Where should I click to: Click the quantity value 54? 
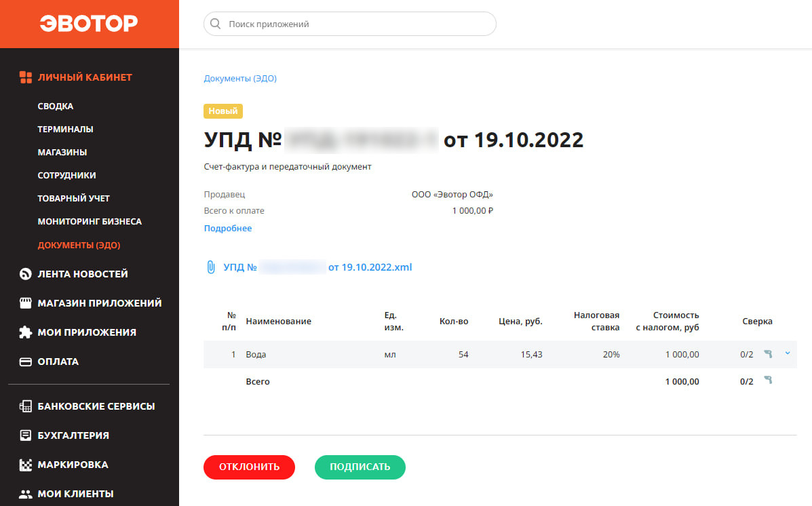coord(463,355)
